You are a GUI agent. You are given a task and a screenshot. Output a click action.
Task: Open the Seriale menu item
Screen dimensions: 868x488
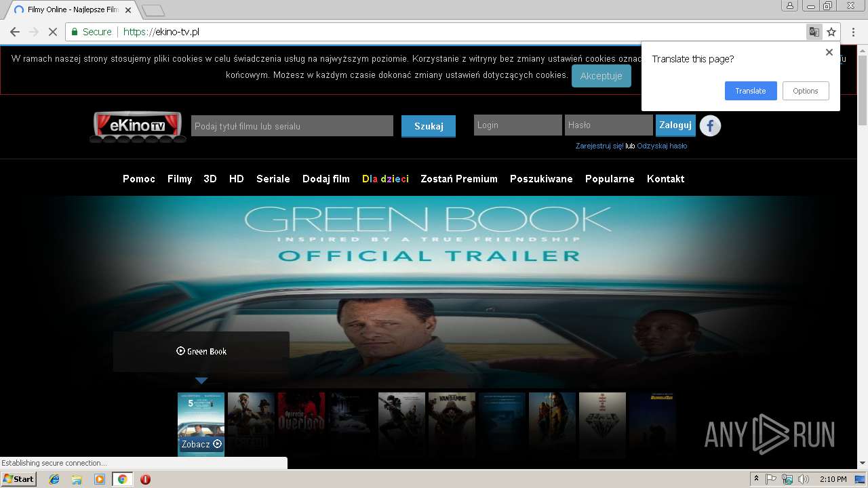pyautogui.click(x=273, y=179)
